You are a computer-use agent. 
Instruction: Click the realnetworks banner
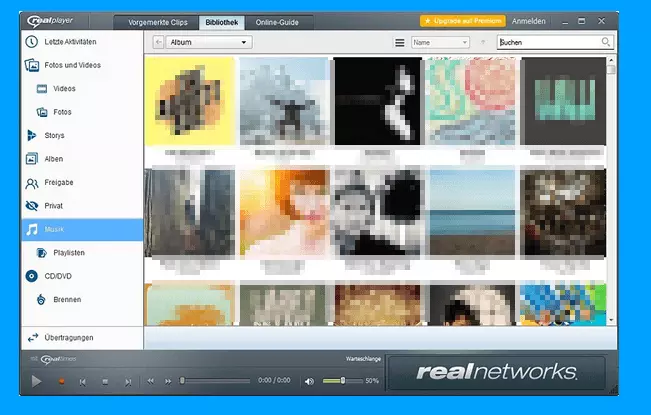coord(497,372)
